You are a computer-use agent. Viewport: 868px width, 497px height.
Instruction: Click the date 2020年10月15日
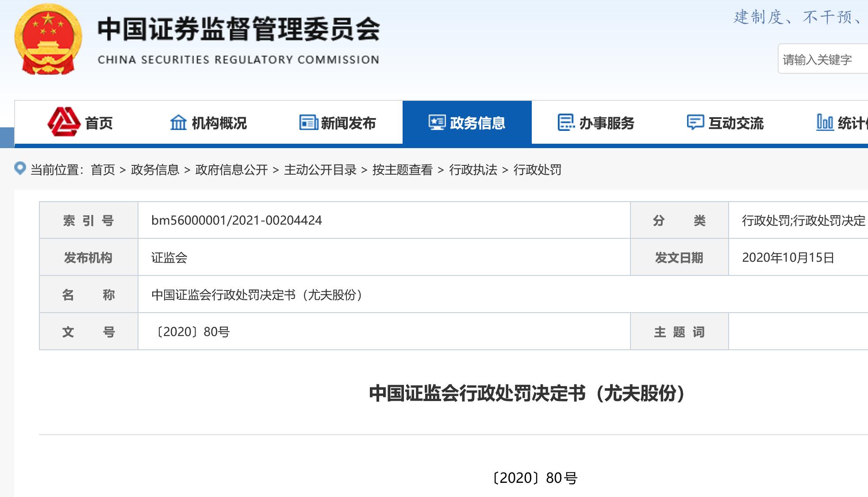(788, 257)
